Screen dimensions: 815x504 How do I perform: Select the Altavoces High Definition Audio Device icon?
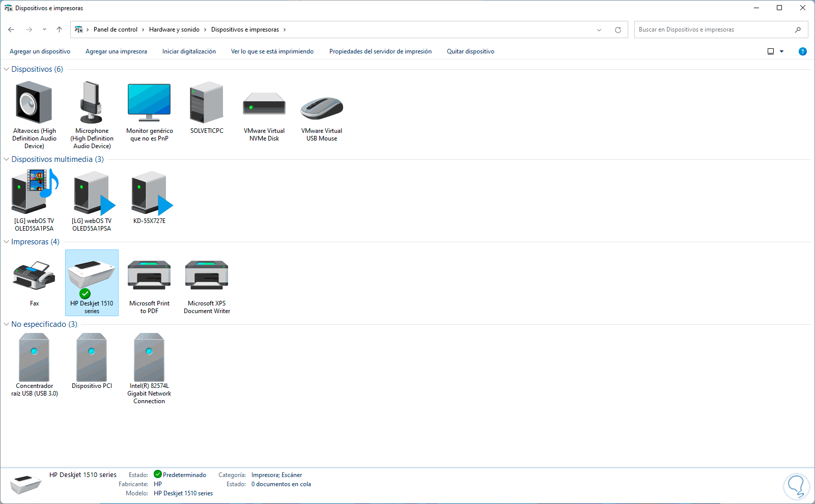click(34, 102)
